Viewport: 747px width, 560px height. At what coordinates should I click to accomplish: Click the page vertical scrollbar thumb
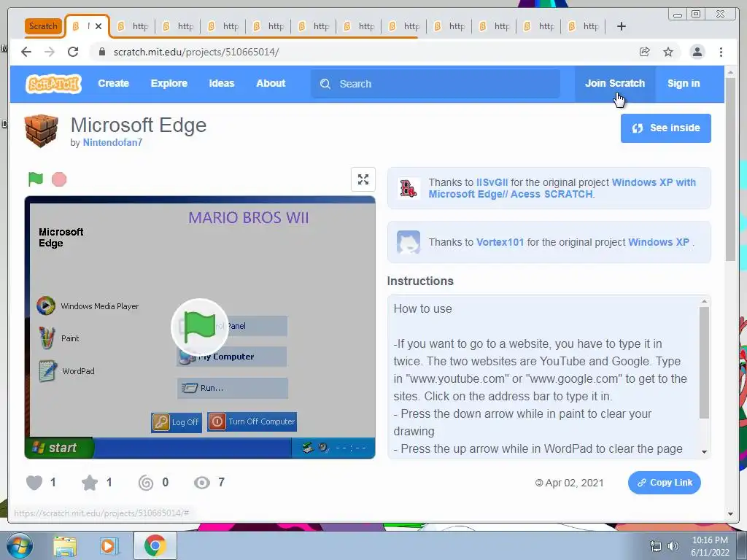click(730, 169)
